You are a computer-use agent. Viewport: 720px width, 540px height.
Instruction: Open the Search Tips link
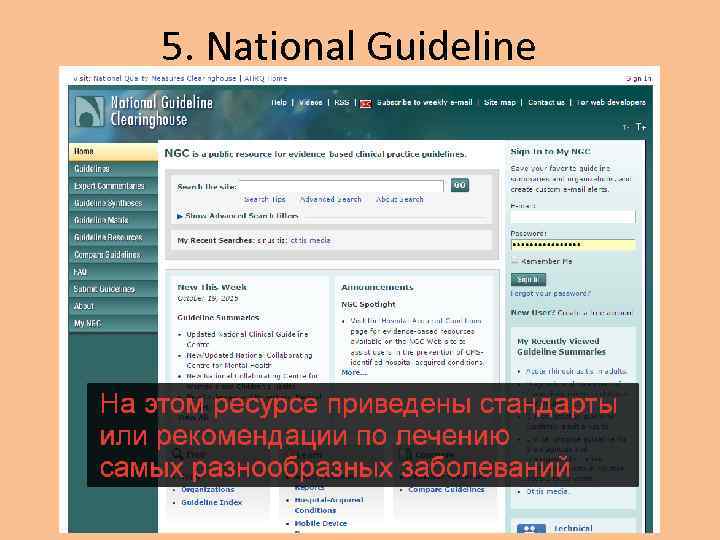tap(264, 199)
